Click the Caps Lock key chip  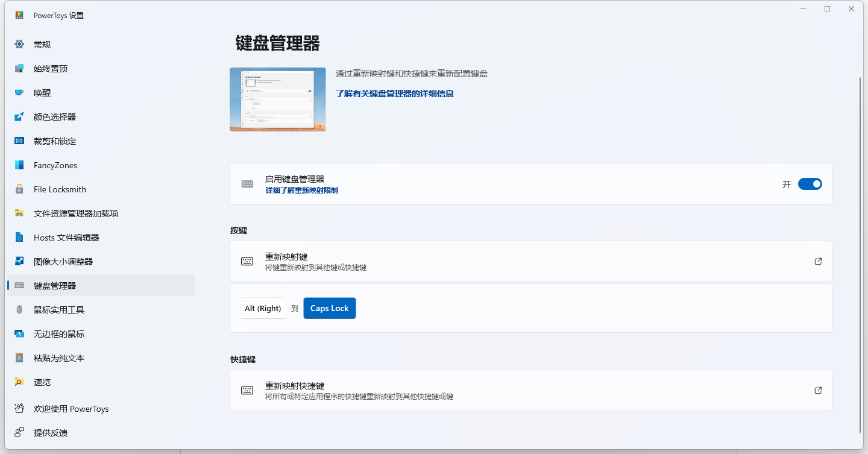[x=330, y=308]
